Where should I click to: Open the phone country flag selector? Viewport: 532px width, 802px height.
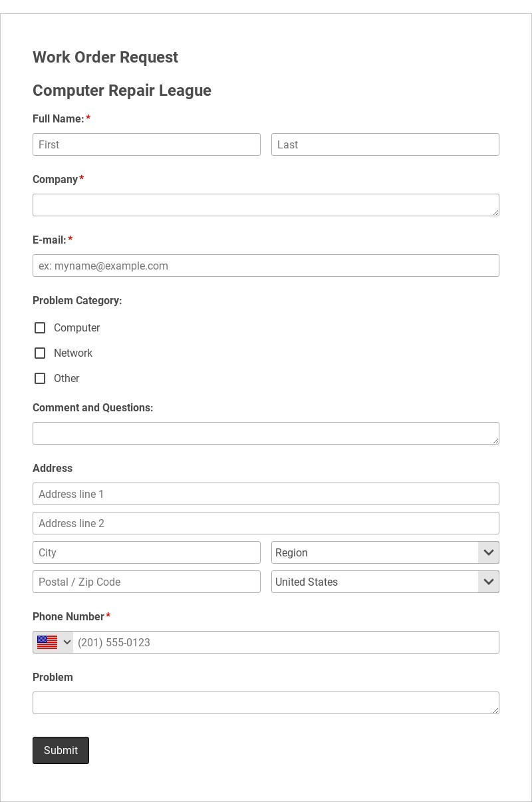(53, 642)
